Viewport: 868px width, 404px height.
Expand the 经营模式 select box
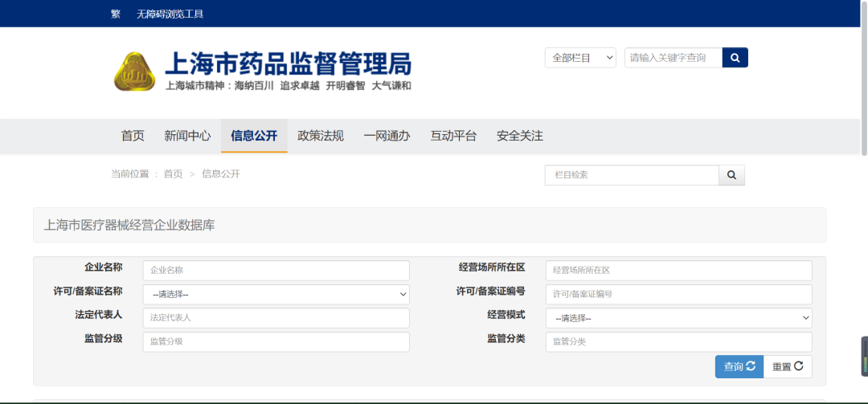pyautogui.click(x=678, y=318)
